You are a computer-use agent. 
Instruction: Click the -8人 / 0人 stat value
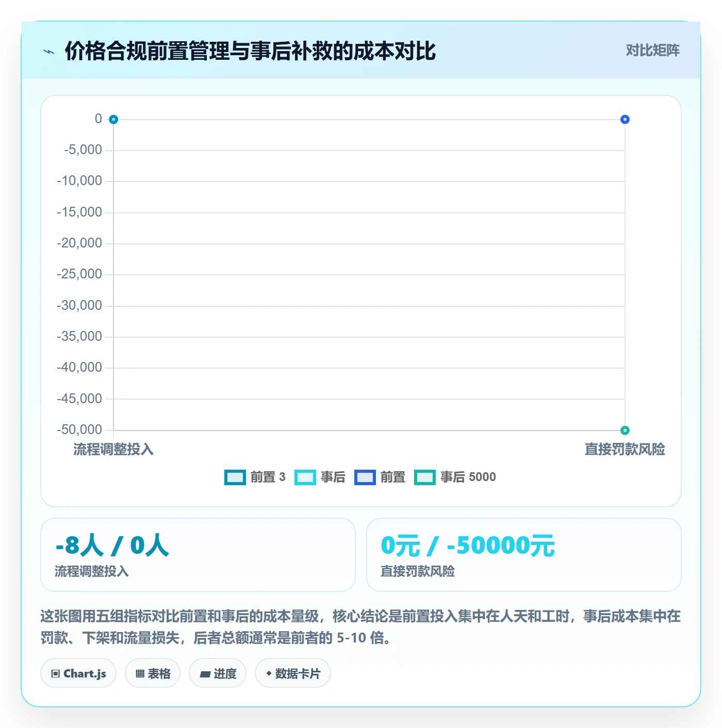point(112,545)
